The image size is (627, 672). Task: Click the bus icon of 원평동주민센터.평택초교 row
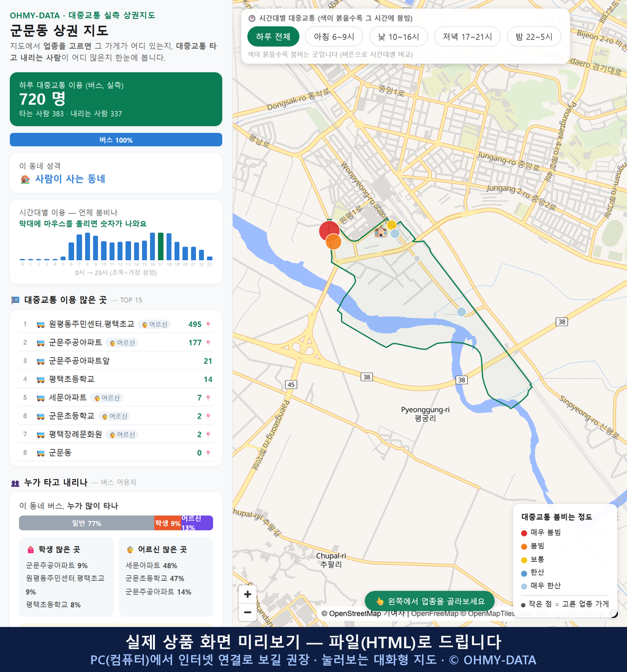point(41,324)
